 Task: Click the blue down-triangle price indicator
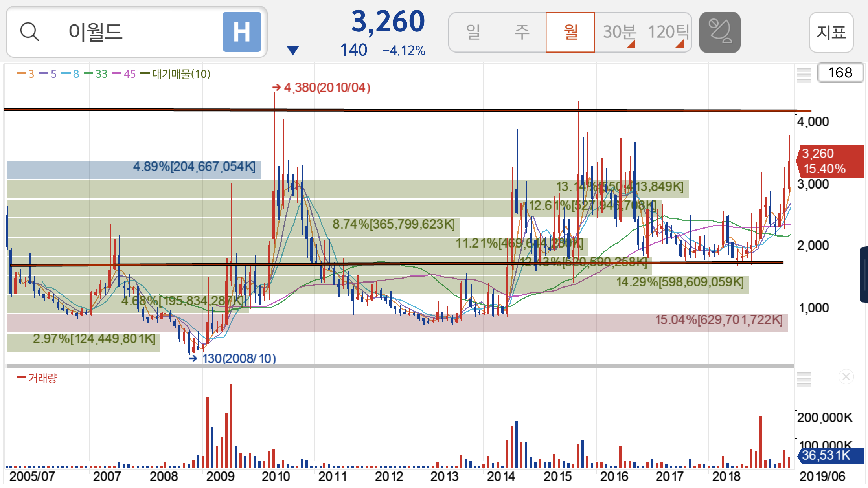(293, 50)
